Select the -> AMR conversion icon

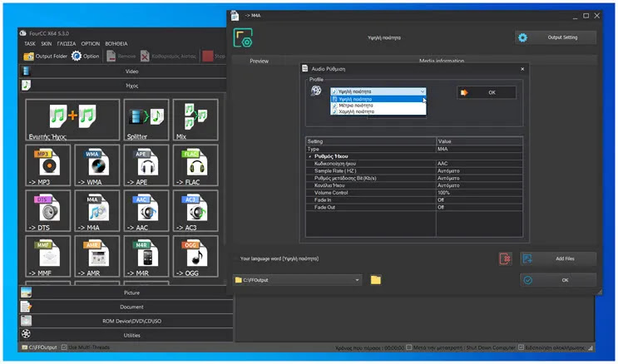(x=97, y=257)
